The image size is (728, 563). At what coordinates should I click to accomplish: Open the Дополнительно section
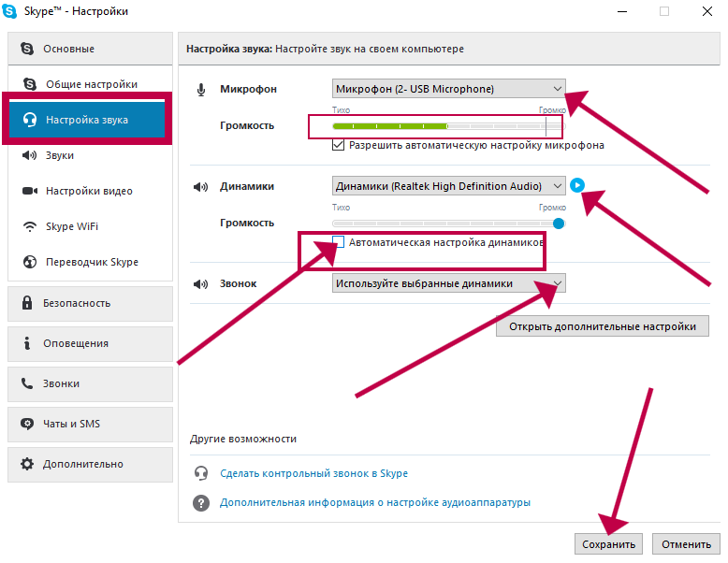[x=90, y=464]
